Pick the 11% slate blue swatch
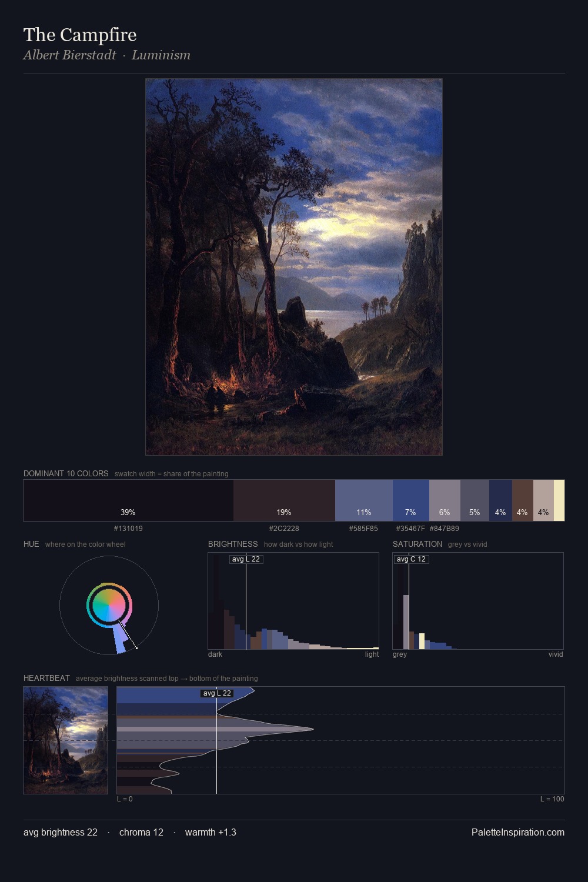The height and width of the screenshot is (882, 588). coord(364,500)
